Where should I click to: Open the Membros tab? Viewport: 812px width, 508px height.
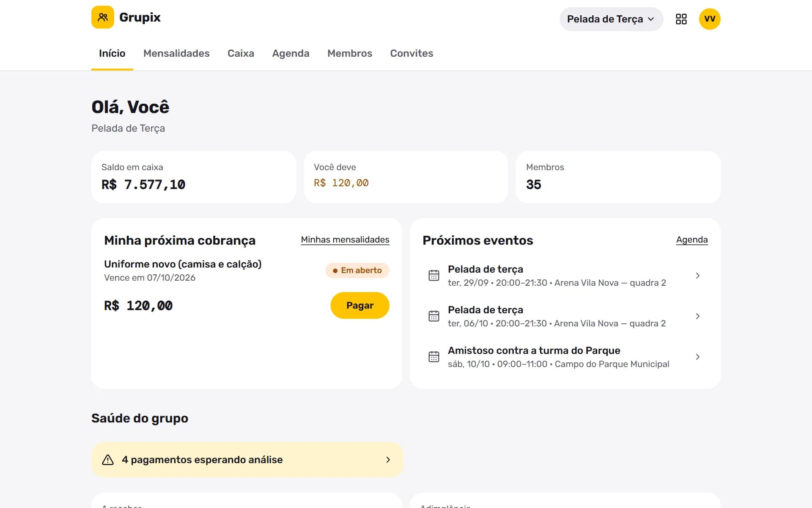coord(350,53)
